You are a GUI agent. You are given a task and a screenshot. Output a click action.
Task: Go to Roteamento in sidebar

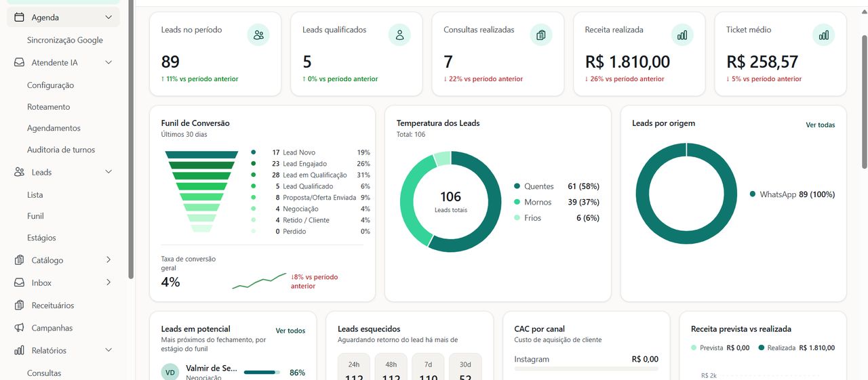tap(48, 107)
